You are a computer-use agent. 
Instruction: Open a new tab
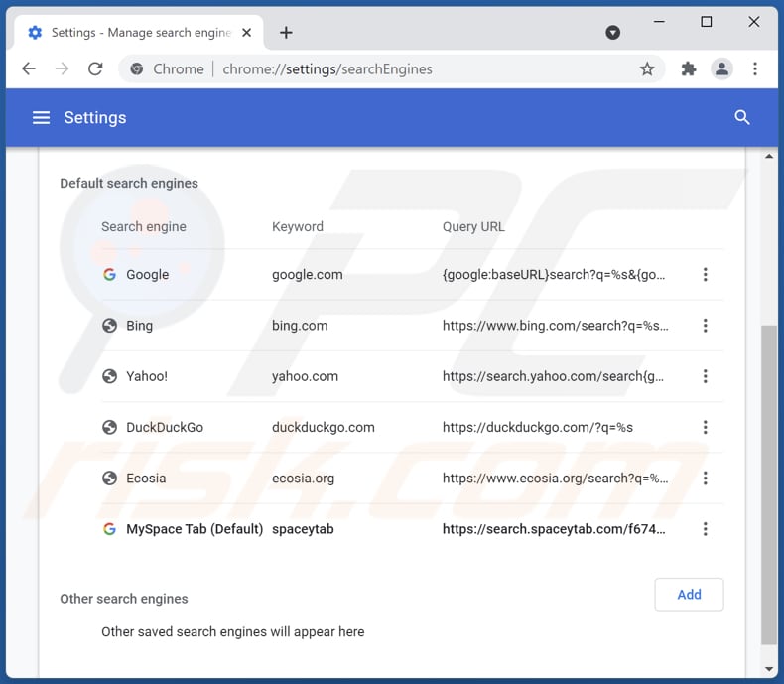[x=286, y=33]
